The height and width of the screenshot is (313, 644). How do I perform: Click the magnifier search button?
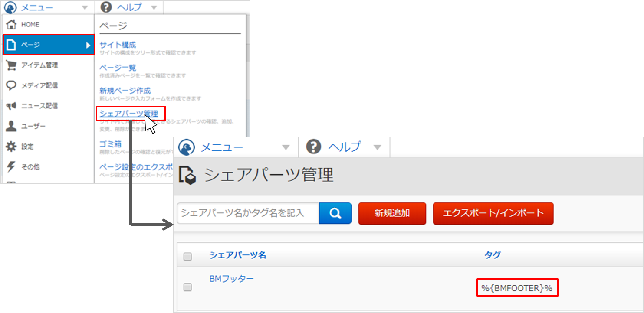pos(335,213)
